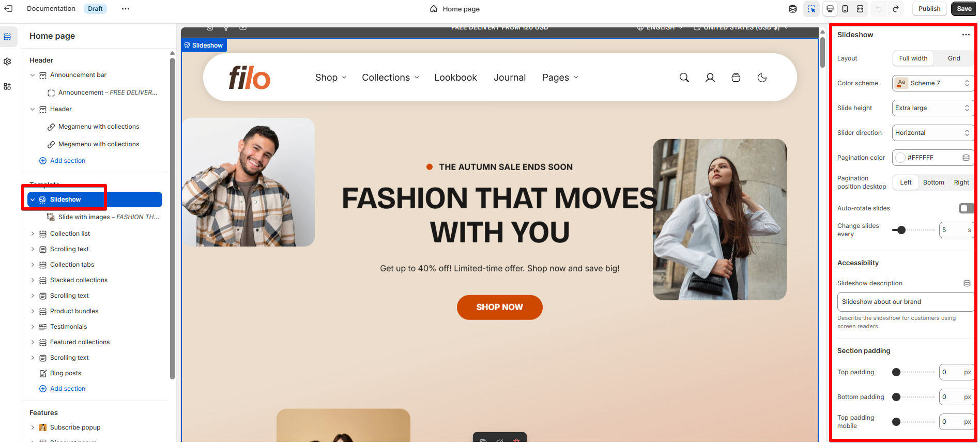980x444 pixels.
Task: Toggle the inspector selection mode icon
Action: coord(811,9)
